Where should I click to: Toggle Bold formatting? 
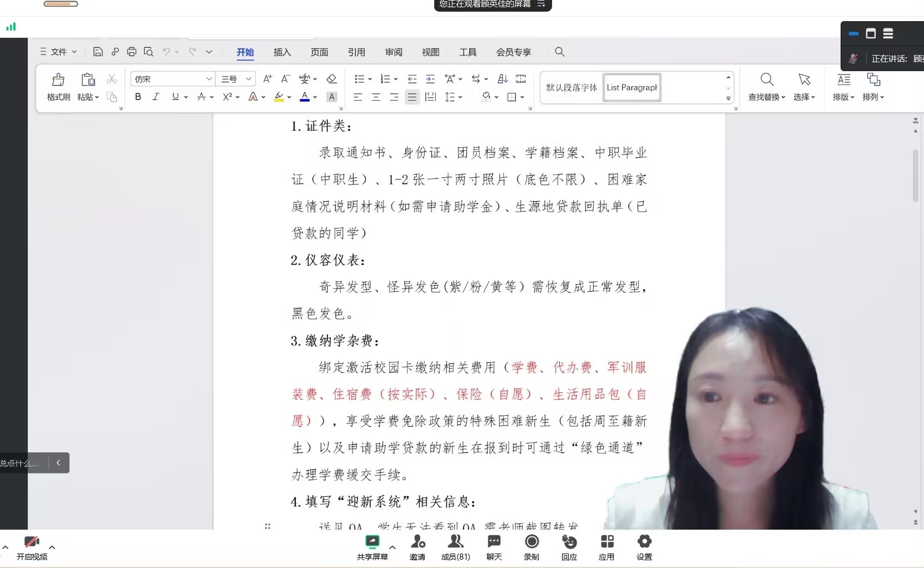coord(138,97)
